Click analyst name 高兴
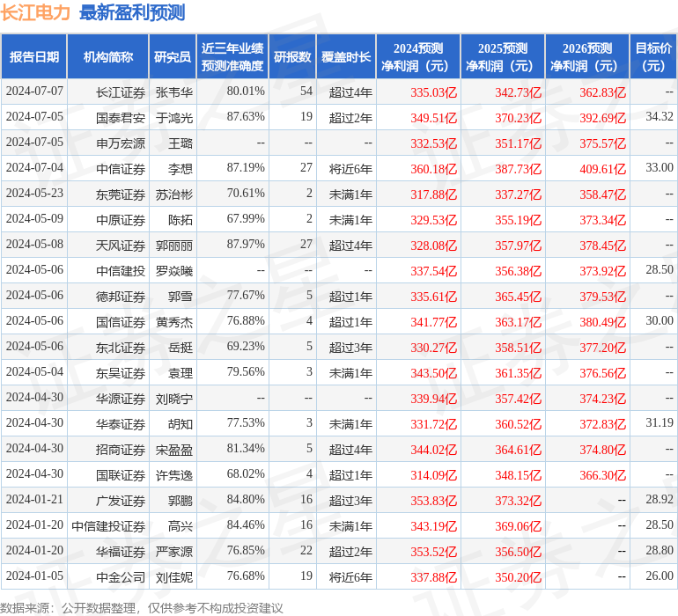678x616 pixels. (181, 525)
